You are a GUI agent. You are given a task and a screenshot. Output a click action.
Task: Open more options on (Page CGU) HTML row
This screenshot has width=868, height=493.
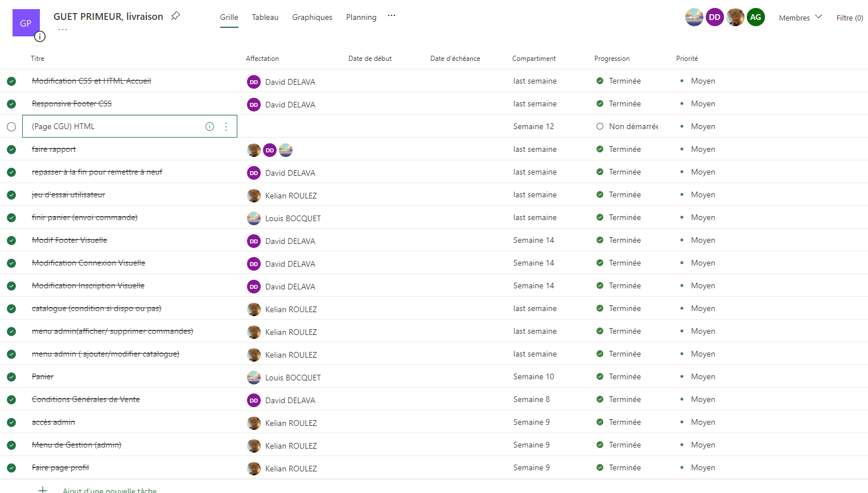point(226,126)
